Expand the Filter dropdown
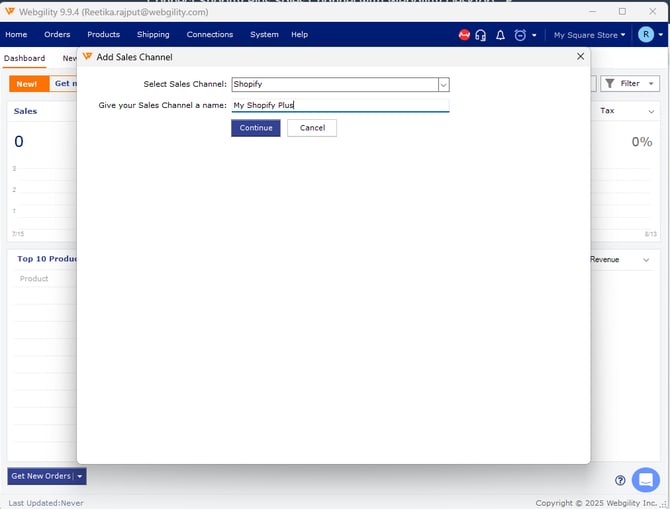 point(631,84)
